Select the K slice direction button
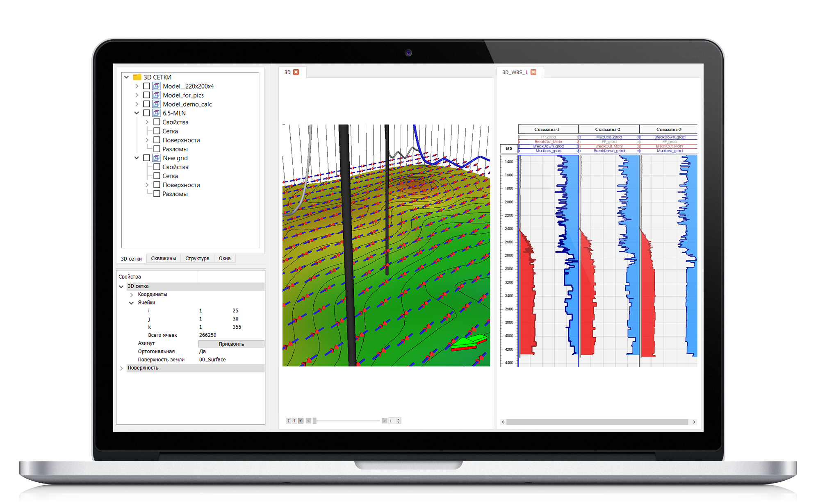 click(x=301, y=421)
